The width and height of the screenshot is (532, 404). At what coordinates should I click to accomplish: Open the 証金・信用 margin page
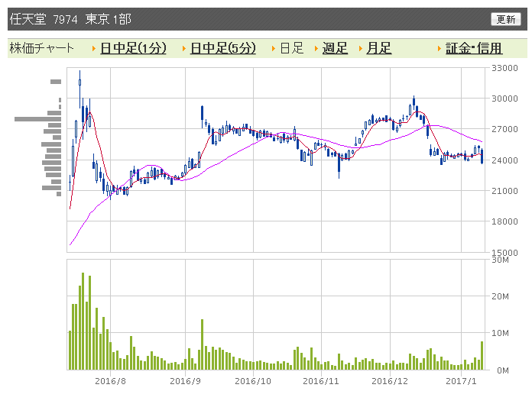coord(474,48)
